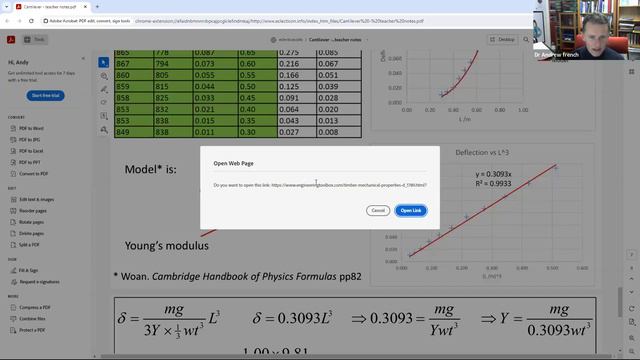
Task: Select the comment zoom tool in quick toolbar
Action: [x=104, y=76]
